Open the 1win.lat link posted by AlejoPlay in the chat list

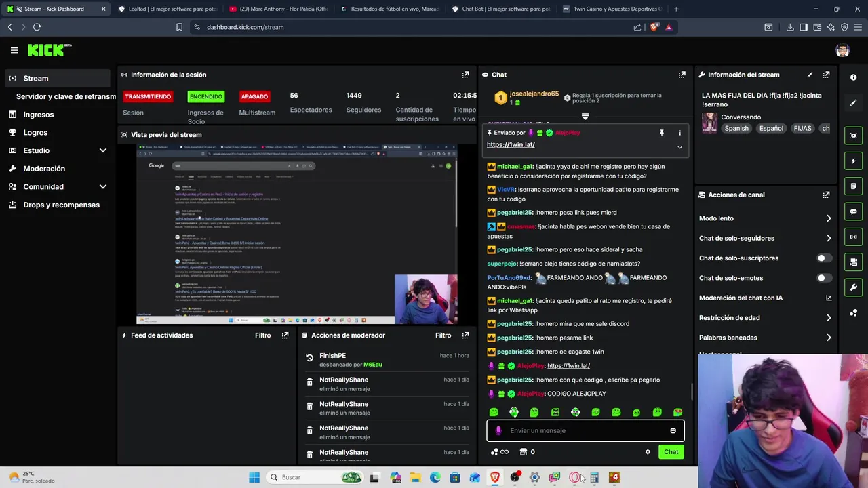point(568,366)
